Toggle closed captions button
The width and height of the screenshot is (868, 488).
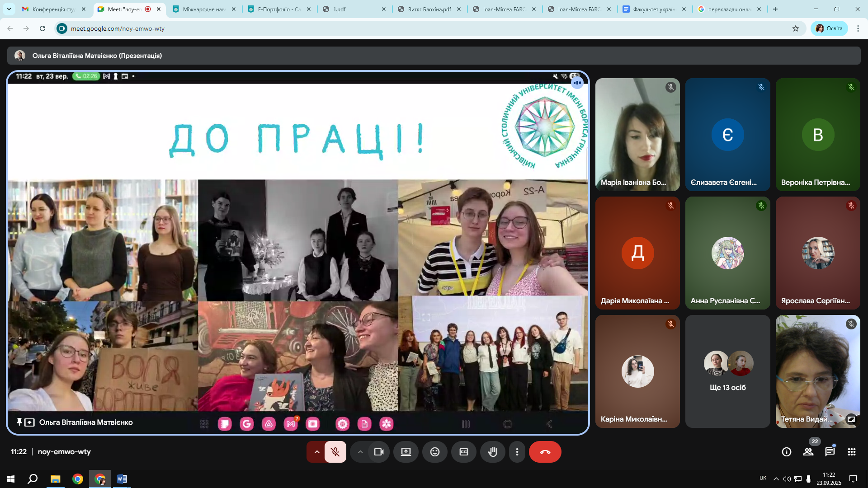463,452
